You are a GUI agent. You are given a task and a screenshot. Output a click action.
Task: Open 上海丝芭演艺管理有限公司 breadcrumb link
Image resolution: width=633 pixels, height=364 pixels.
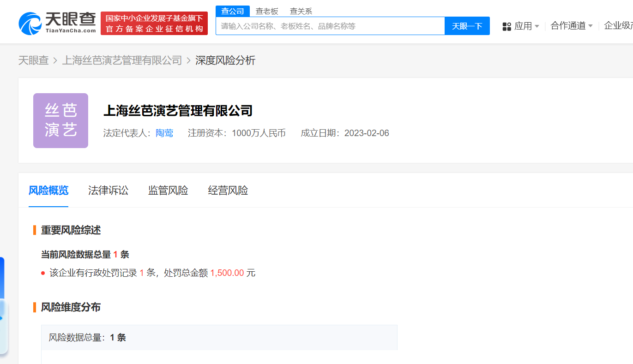click(122, 60)
